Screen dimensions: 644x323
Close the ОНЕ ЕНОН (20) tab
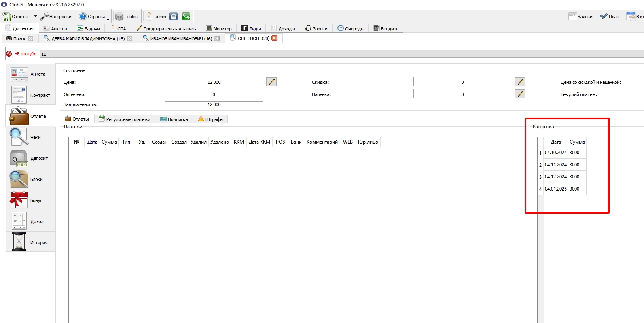point(274,38)
